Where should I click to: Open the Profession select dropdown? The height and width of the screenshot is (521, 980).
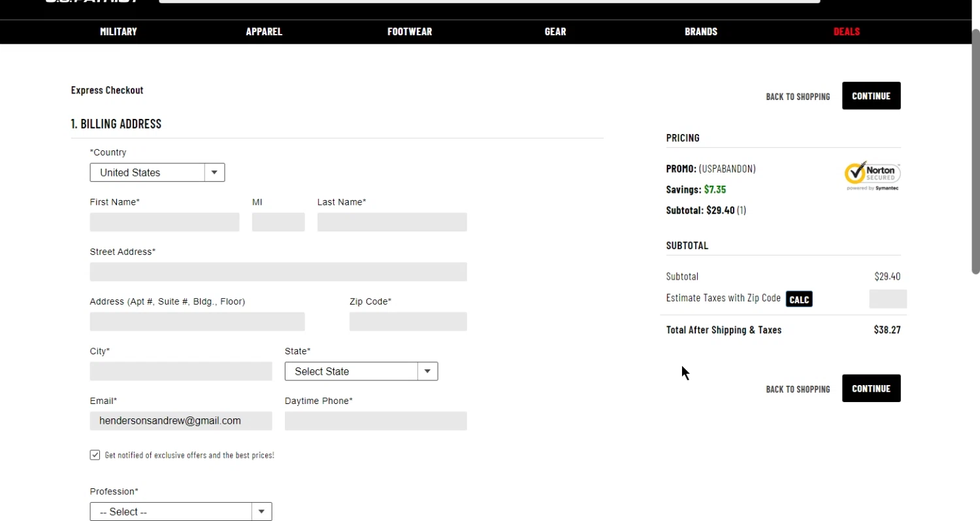pyautogui.click(x=181, y=512)
